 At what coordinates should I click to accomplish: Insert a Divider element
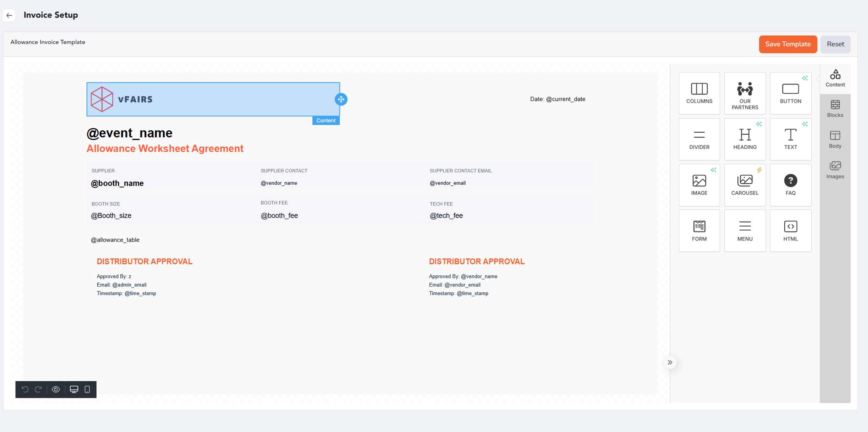[699, 139]
